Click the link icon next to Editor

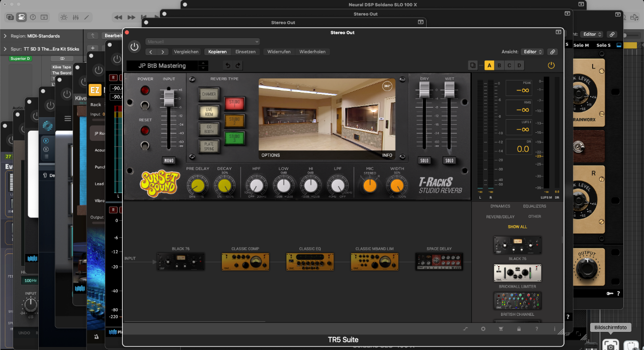[x=552, y=52]
